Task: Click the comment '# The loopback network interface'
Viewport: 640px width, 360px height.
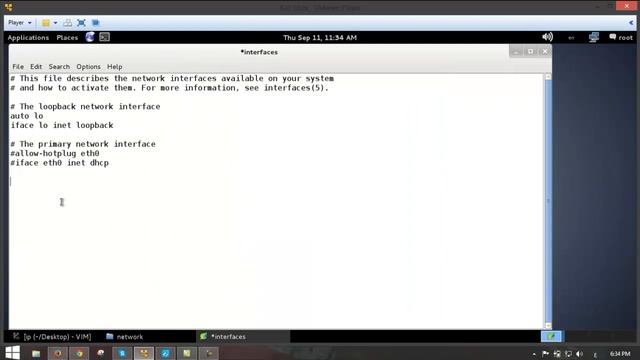Action: click(x=85, y=107)
